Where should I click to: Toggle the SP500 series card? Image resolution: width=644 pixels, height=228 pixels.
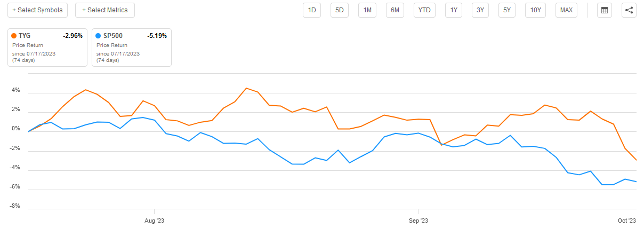pyautogui.click(x=132, y=47)
